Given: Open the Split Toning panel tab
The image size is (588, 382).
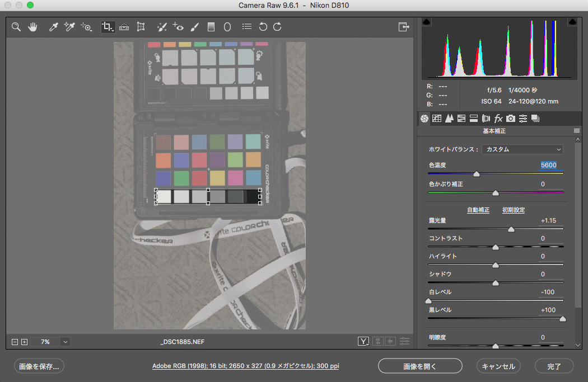Looking at the screenshot, I should (x=474, y=119).
